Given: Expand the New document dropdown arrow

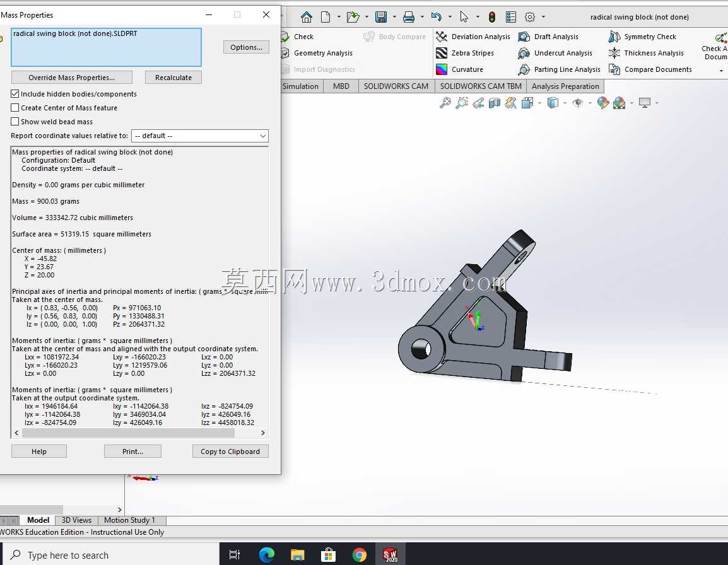Looking at the screenshot, I should click(x=339, y=17).
